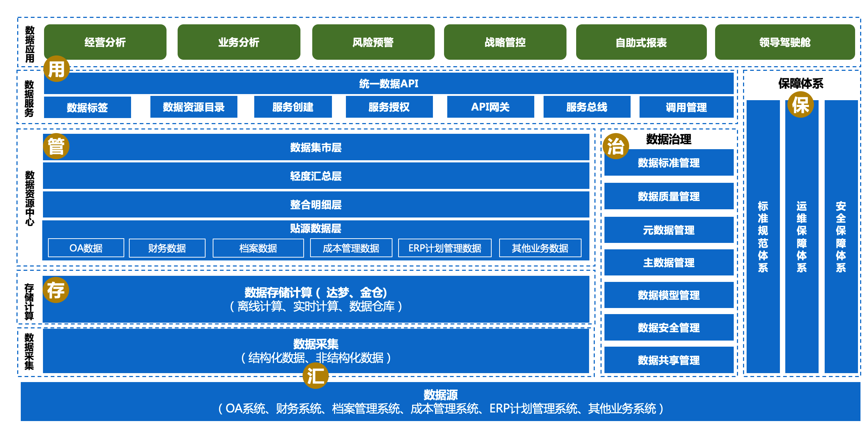Select the 标准规范体系 vertical column
Image resolution: width=868 pixels, height=430 pixels.
coord(763,236)
